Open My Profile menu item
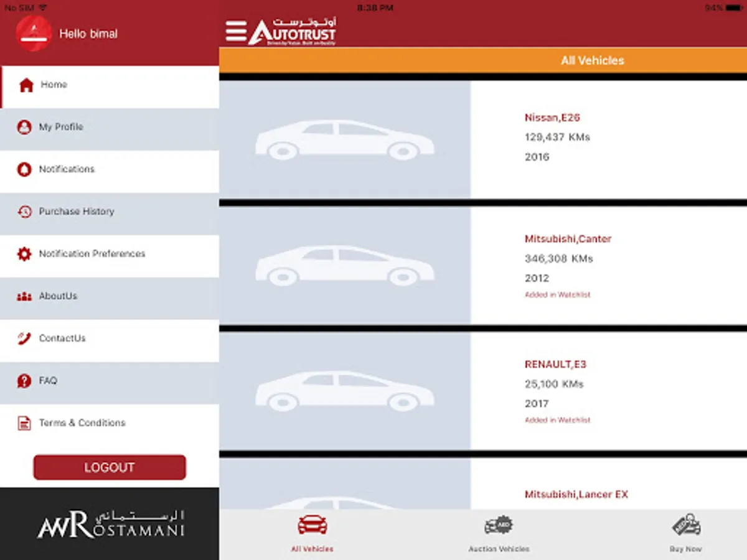This screenshot has height=560, width=747. [110, 129]
